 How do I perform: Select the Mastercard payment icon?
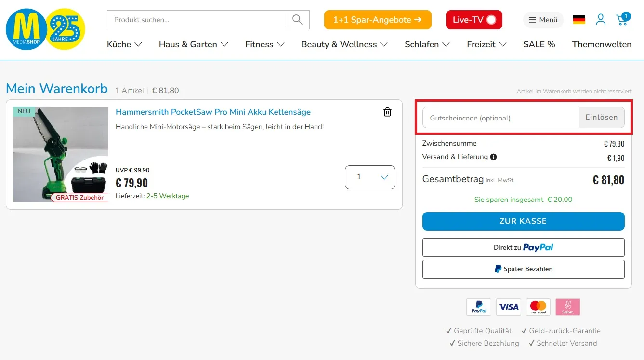coord(538,307)
